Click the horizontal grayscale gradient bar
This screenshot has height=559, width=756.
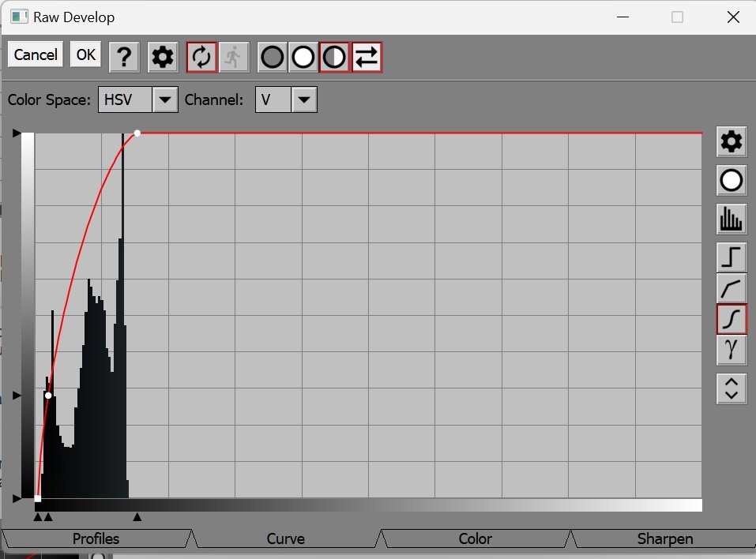368,505
